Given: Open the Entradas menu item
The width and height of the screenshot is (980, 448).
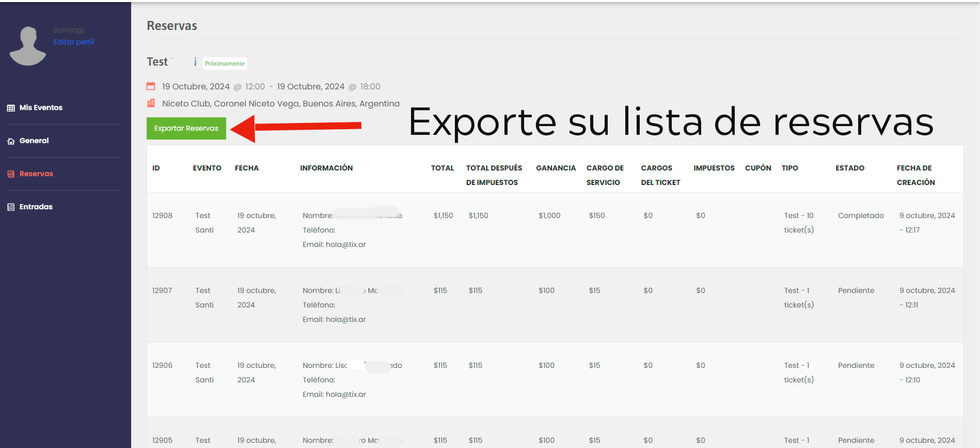Looking at the screenshot, I should [36, 207].
